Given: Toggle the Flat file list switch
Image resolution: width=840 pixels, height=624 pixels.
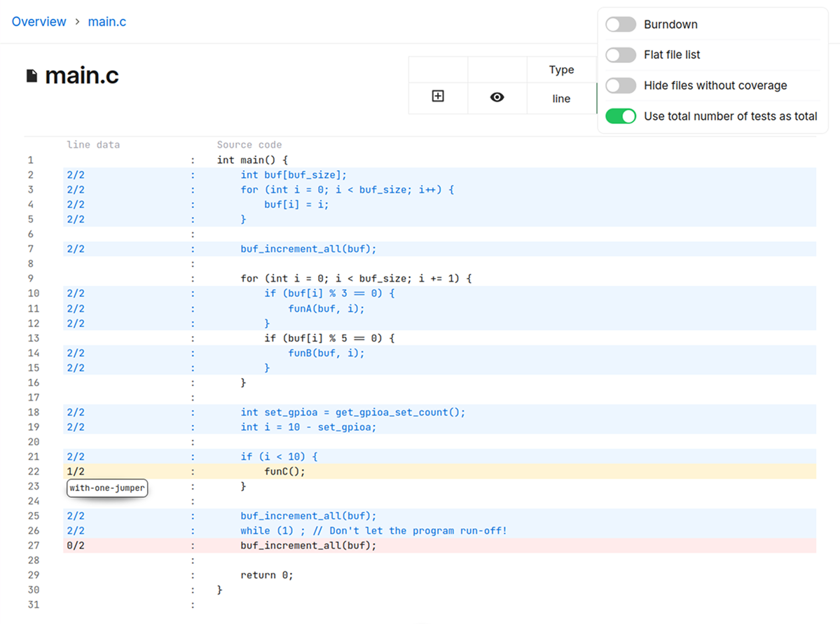Looking at the screenshot, I should click(621, 55).
